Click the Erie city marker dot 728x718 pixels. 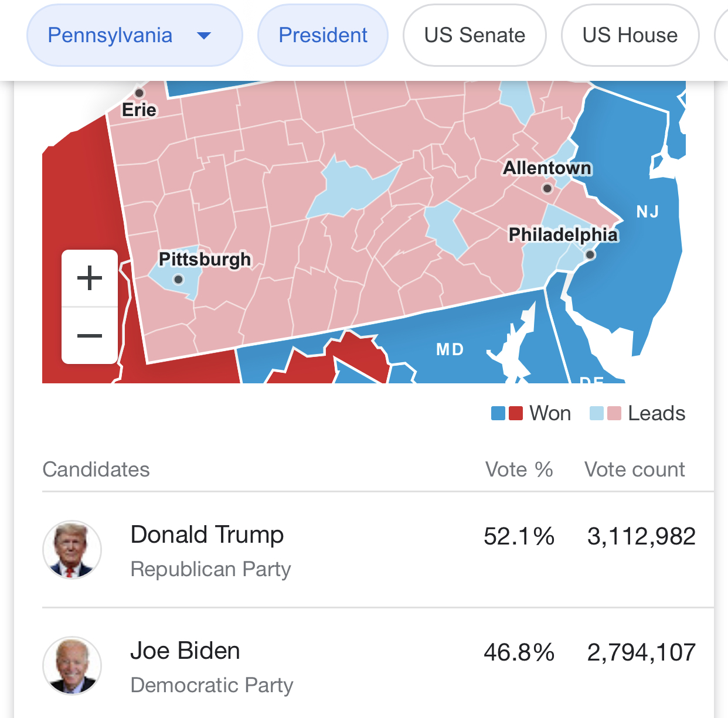pyautogui.click(x=140, y=93)
